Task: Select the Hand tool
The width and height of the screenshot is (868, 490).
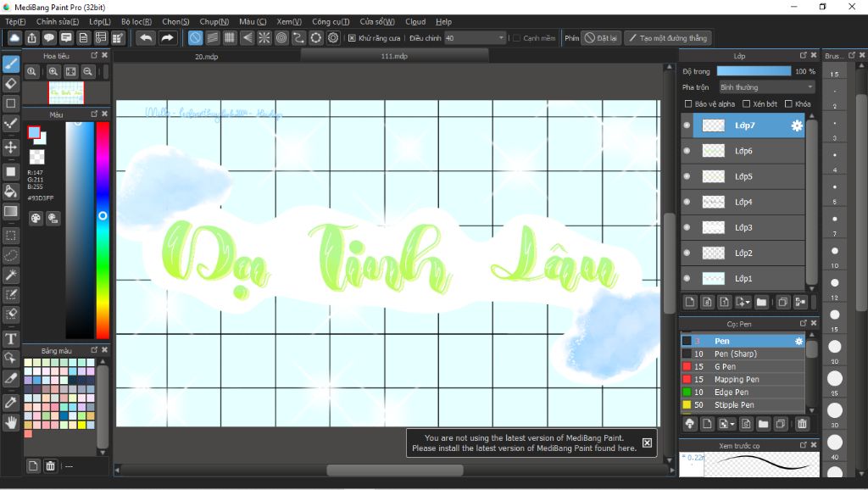Action: click(x=10, y=423)
